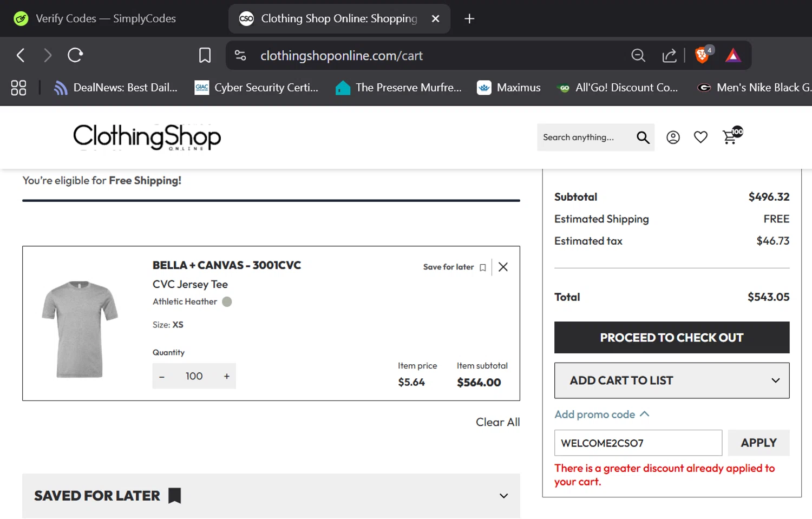The width and height of the screenshot is (812, 519).
Task: Click the Athletic Heather color swatch
Action: click(x=227, y=301)
